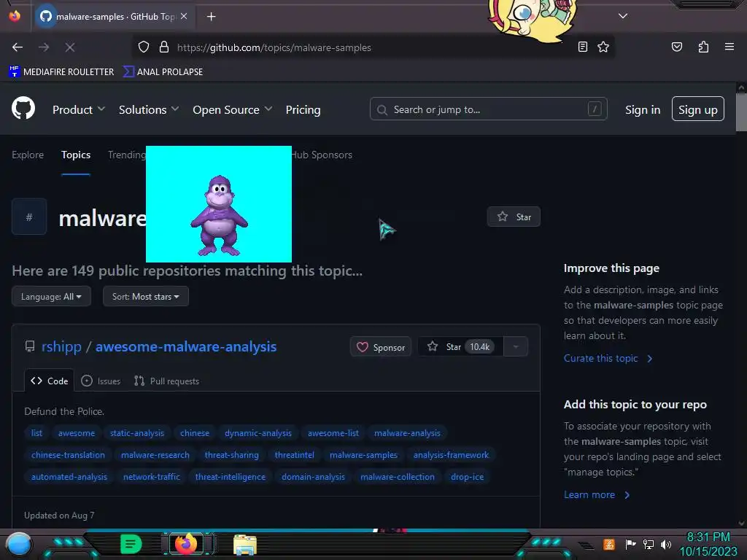The width and height of the screenshot is (747, 560).
Task: Click the malware-collection topic tag
Action: (398, 477)
